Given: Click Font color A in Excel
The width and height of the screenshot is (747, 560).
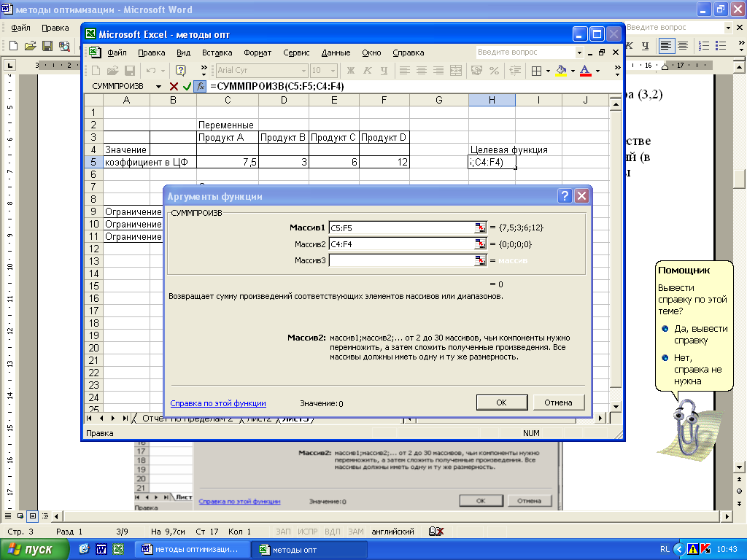Looking at the screenshot, I should [x=586, y=71].
